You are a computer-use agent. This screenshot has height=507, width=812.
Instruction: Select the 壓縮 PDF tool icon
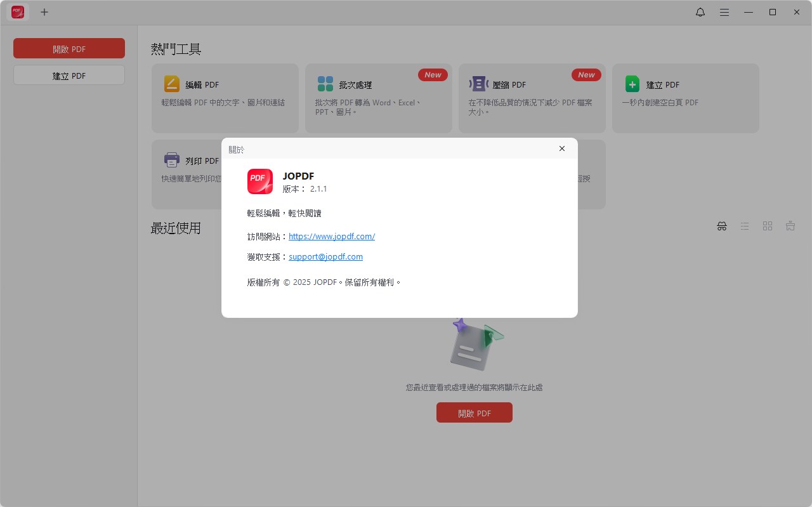coord(478,84)
